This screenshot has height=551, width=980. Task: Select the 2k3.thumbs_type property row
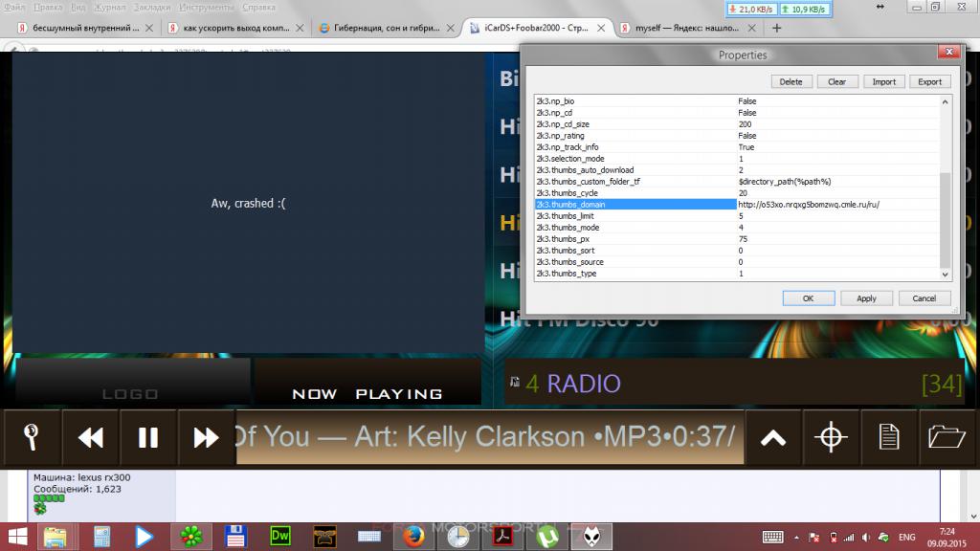[736, 274]
